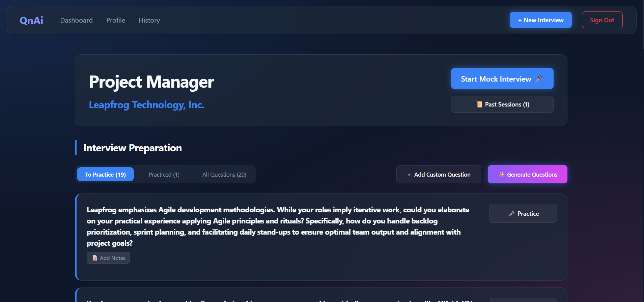Click the scroll icon beside Past Sessions
The image size is (644, 302).
[479, 104]
